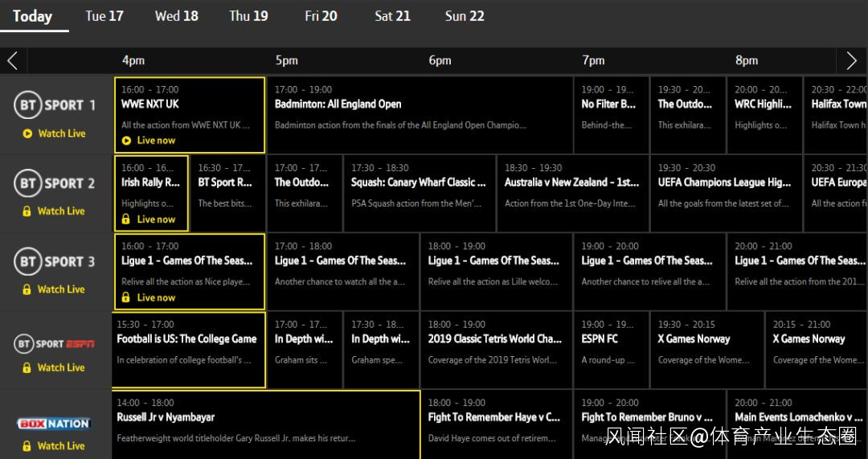Switch to the Sun 22 tab
The height and width of the screenshot is (459, 868).
(465, 17)
